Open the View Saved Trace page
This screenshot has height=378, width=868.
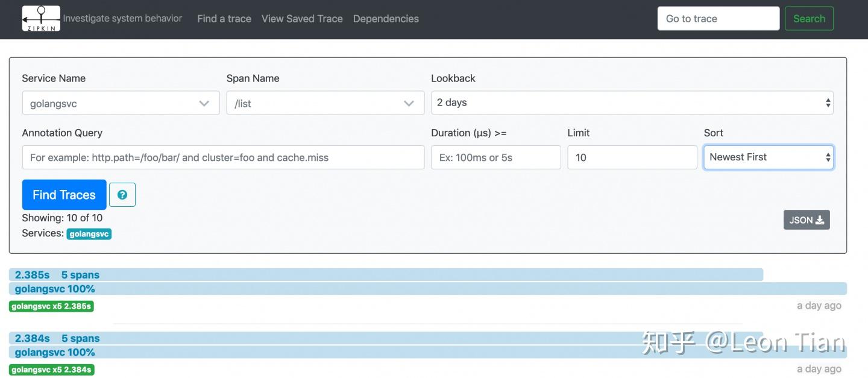pyautogui.click(x=302, y=19)
